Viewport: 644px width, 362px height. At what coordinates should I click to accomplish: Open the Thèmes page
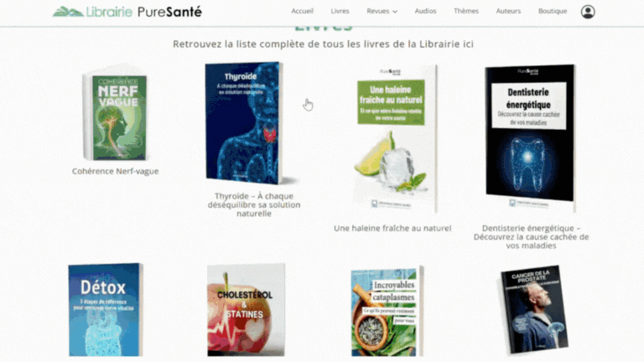coord(466,11)
